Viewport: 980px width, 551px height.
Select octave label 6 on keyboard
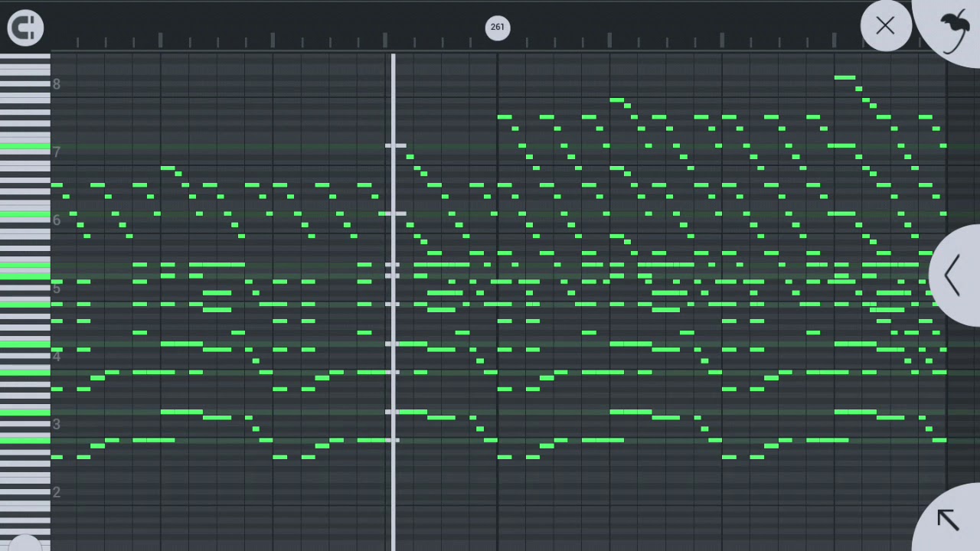[57, 220]
